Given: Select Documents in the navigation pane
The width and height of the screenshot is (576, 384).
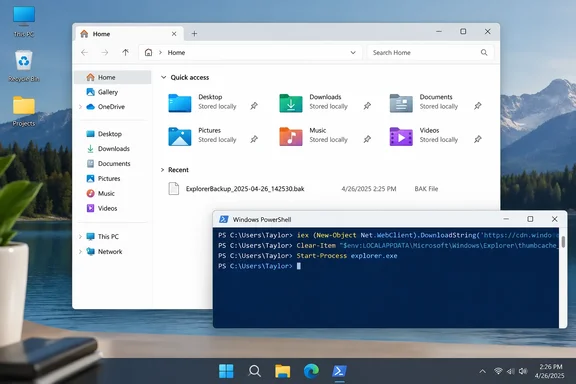Looking at the screenshot, I should (113, 164).
